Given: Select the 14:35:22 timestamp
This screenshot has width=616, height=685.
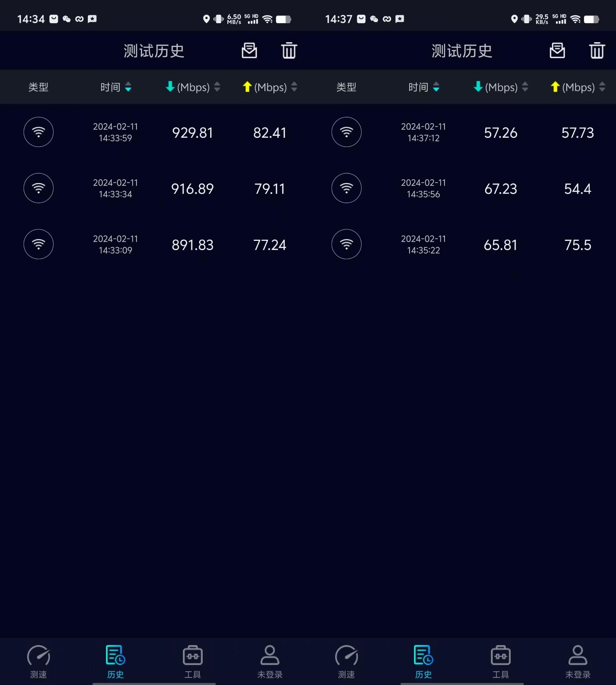Looking at the screenshot, I should coord(424,244).
